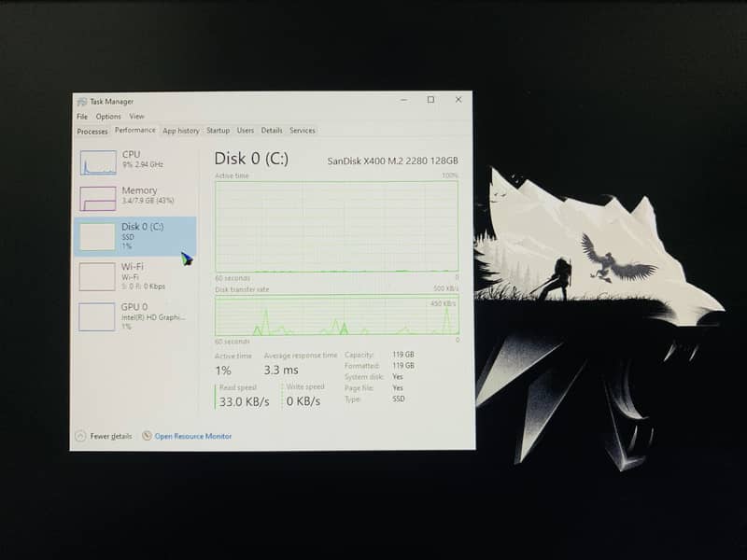Click the 1% active time value
This screenshot has width=747, height=560.
[223, 371]
